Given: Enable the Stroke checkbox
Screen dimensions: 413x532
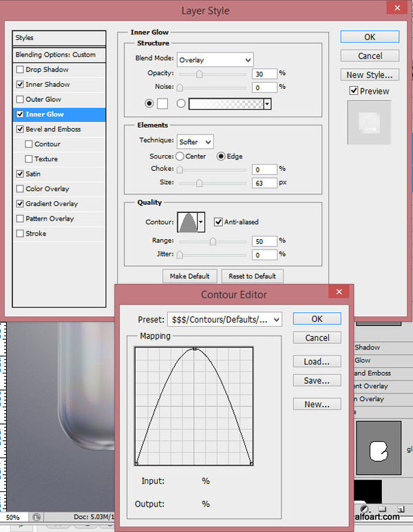Looking at the screenshot, I should coord(20,234).
